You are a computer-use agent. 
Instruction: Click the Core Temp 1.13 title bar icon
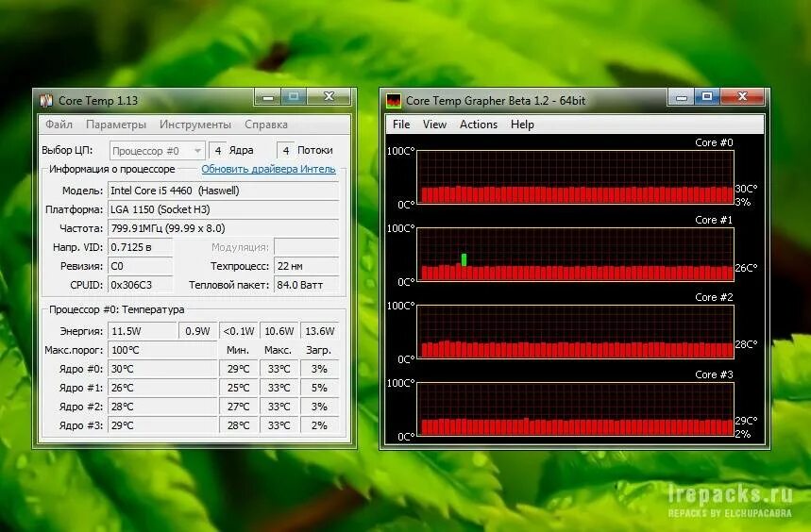46,100
